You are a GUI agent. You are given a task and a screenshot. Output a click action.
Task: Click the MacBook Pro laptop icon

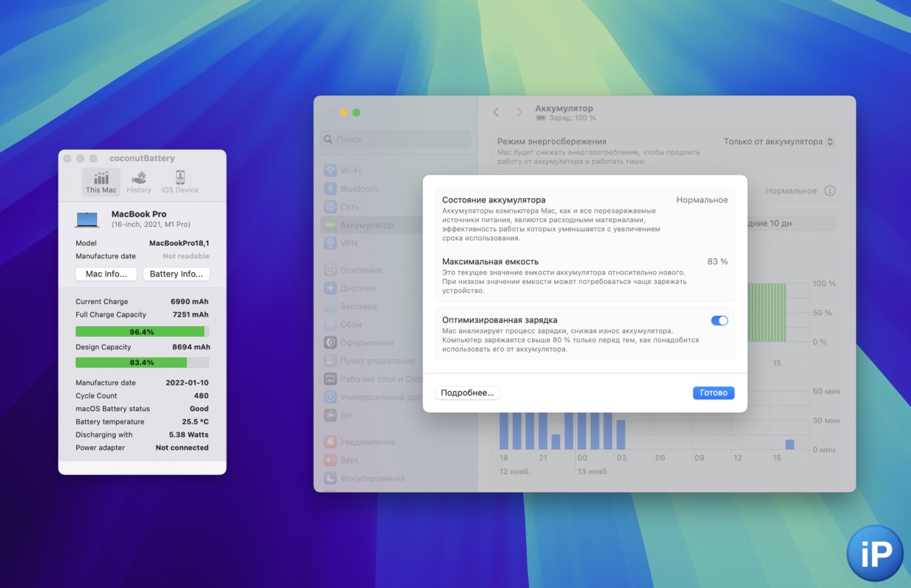click(87, 219)
